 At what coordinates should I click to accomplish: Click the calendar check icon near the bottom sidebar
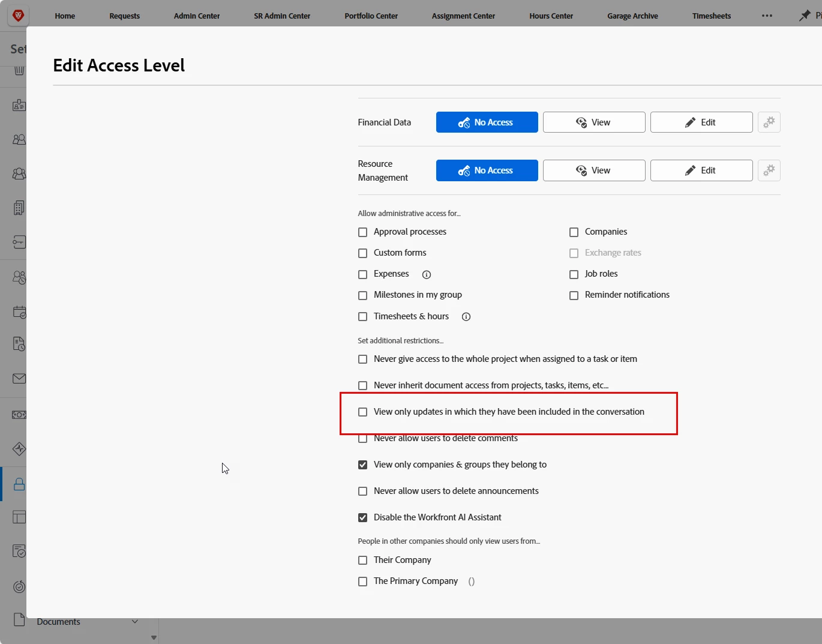(19, 551)
